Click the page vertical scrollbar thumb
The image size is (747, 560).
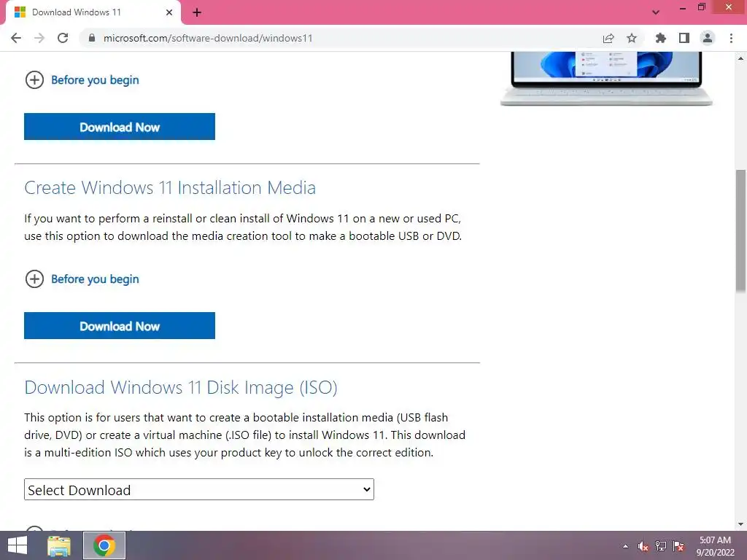[741, 231]
